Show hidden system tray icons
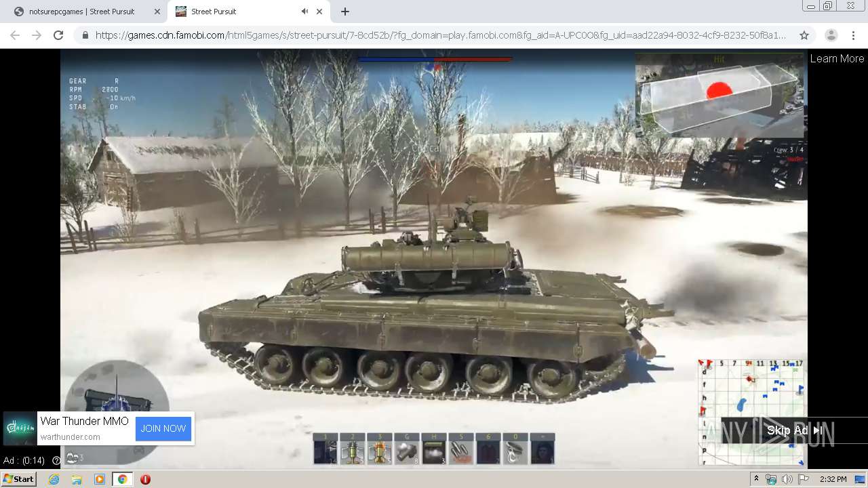Screen dimensions: 868x488 [x=756, y=479]
